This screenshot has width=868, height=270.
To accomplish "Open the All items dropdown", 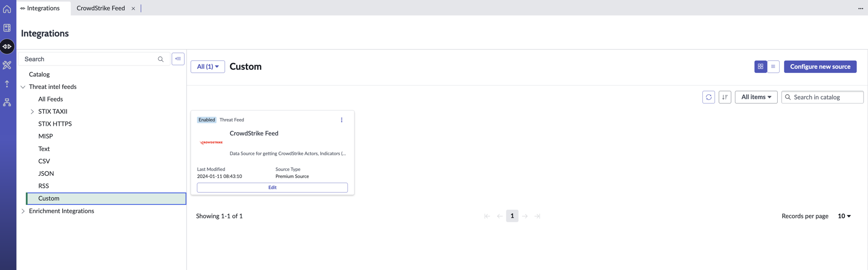I will point(756,97).
